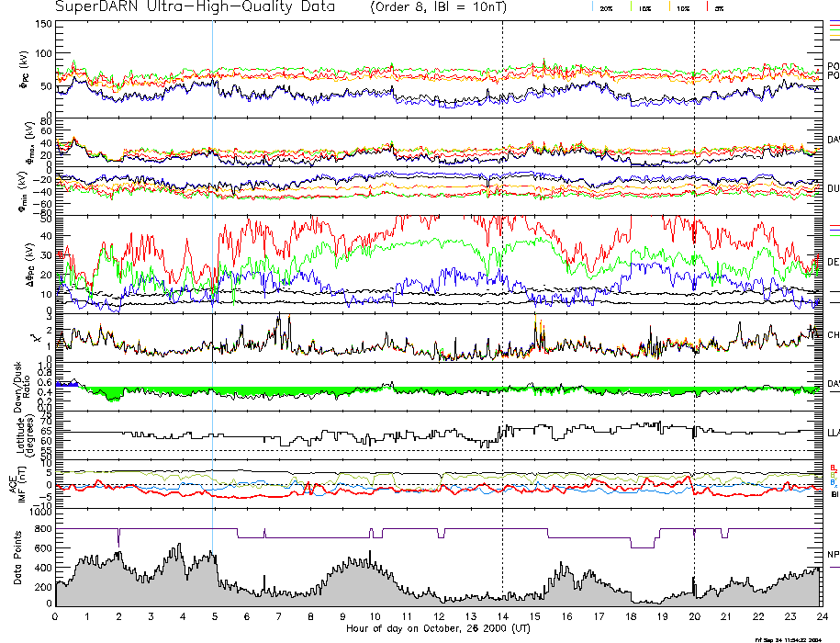The height and width of the screenshot is (643, 840).
Task: Click the '5%' legend entry at top
Action: pos(719,8)
